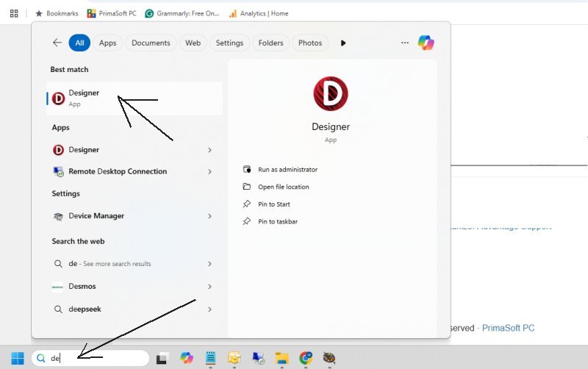Viewport: 588px width, 369px height.
Task: Click the Desmos web result icon
Action: pyautogui.click(x=57, y=287)
